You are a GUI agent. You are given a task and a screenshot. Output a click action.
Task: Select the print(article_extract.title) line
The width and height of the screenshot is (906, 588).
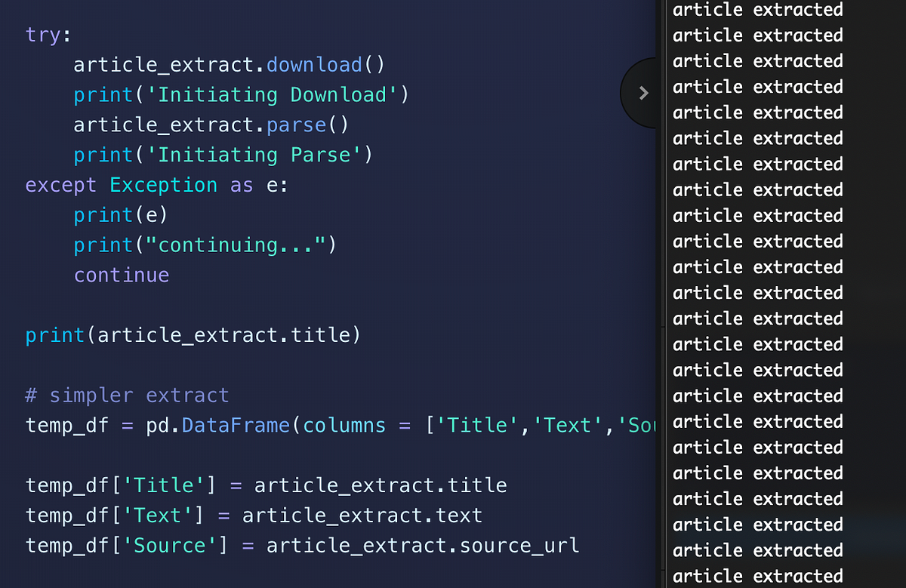coord(193,334)
